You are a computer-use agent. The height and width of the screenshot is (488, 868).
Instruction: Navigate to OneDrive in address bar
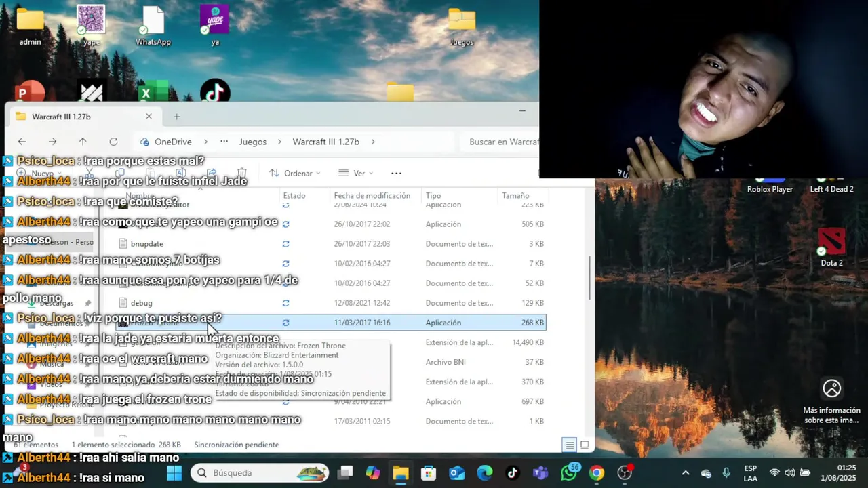point(173,142)
